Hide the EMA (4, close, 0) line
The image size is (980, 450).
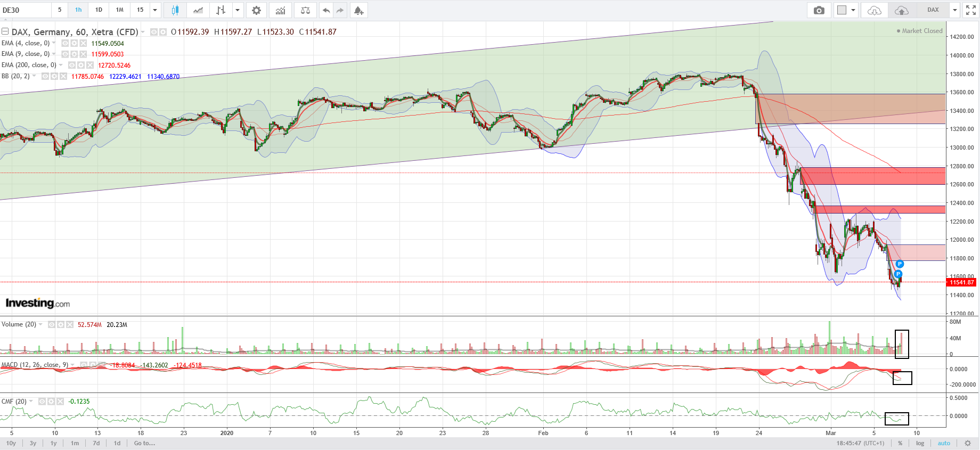point(65,43)
